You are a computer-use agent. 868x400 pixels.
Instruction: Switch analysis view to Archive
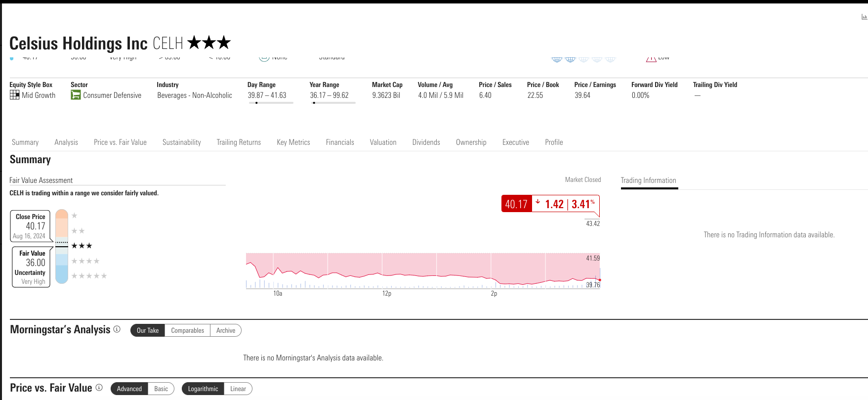(226, 330)
